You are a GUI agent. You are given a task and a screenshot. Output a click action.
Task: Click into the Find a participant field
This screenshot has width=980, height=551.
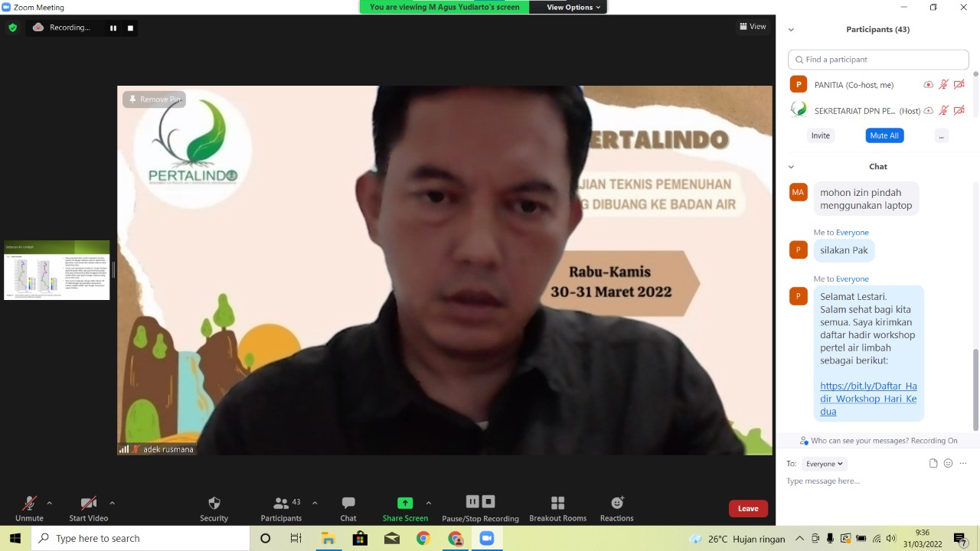click(878, 60)
